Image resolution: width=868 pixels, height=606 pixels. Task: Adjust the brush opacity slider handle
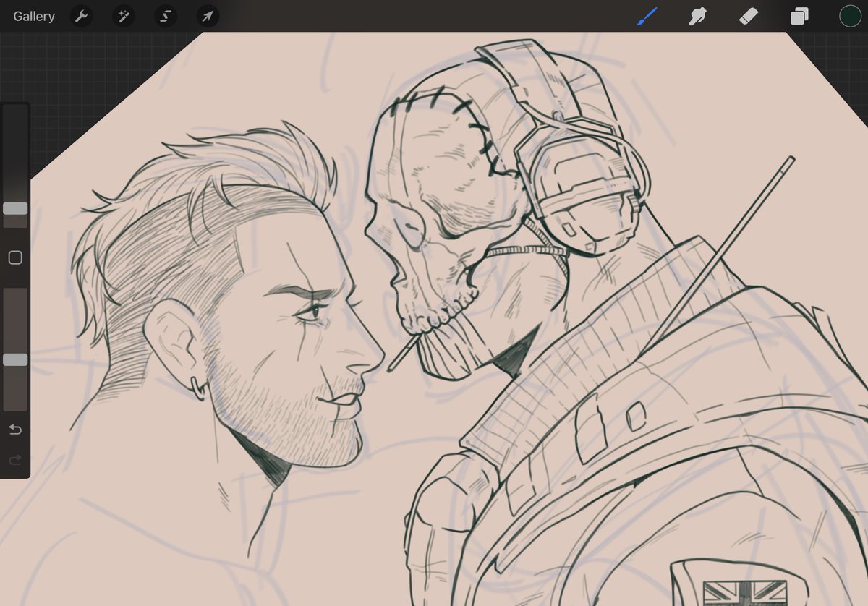pyautogui.click(x=15, y=359)
